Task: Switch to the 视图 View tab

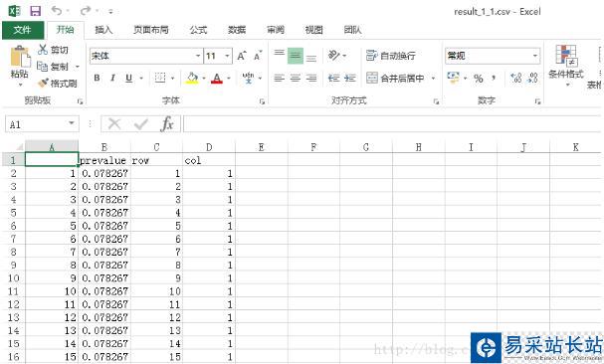Action: pyautogui.click(x=314, y=30)
